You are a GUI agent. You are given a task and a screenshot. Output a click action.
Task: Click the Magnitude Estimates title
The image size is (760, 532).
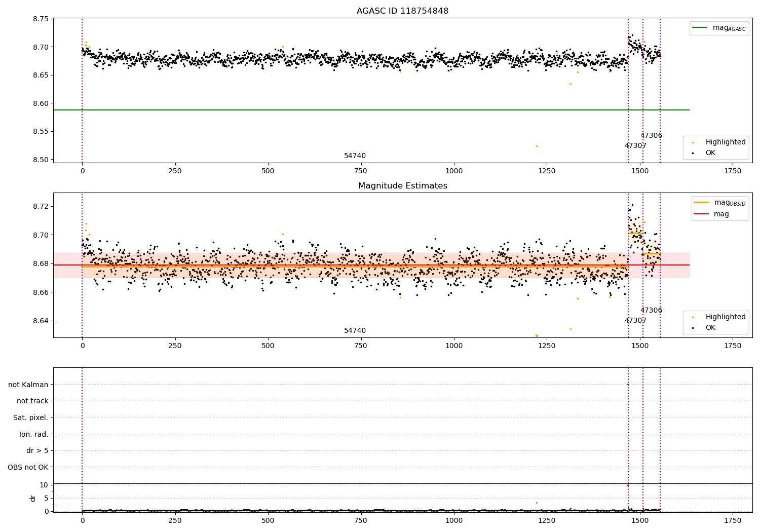402,186
